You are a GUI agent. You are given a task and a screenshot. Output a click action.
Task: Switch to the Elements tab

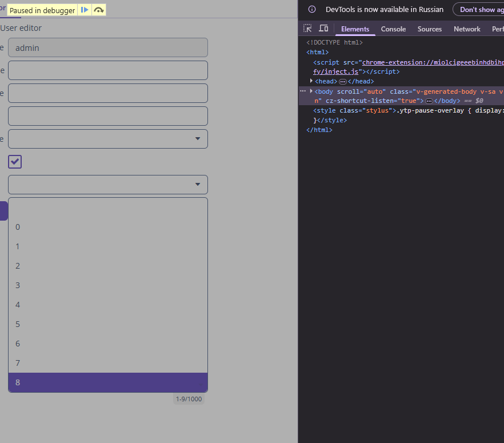pos(355,29)
